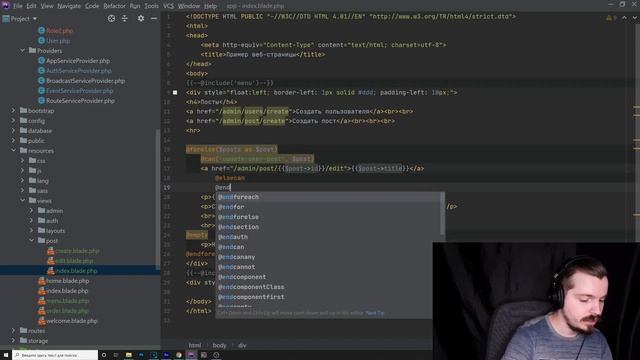Collapse the Providers folder
Image resolution: width=640 pixels, height=360 pixels.
(x=22, y=51)
